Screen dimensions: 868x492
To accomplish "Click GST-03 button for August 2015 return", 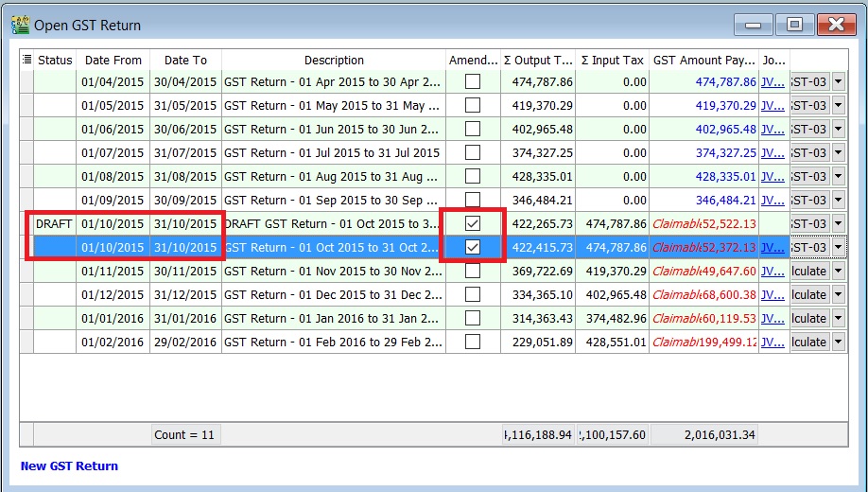I will (x=808, y=177).
